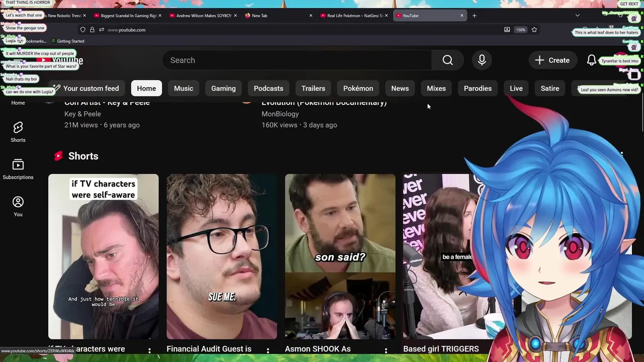The image size is (644, 362).
Task: Bookmark this page with the star icon
Action: pos(534,30)
